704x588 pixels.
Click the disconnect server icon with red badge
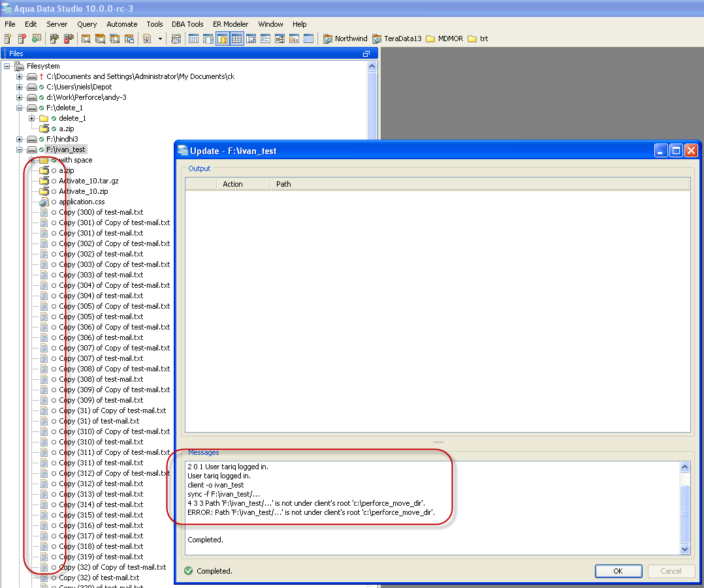click(69, 39)
